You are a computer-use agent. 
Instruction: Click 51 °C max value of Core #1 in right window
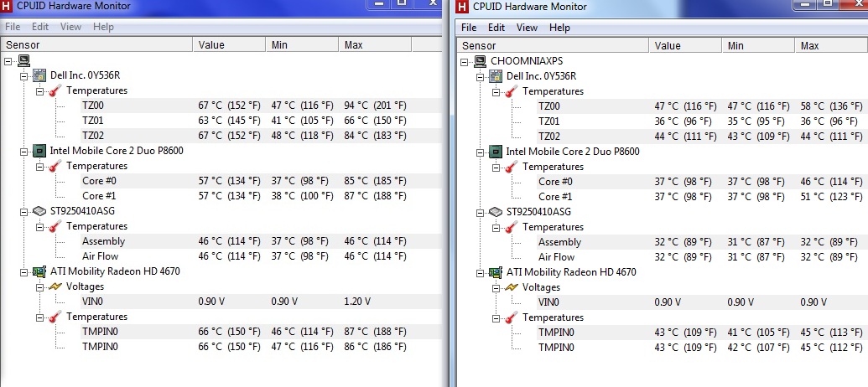[831, 196]
